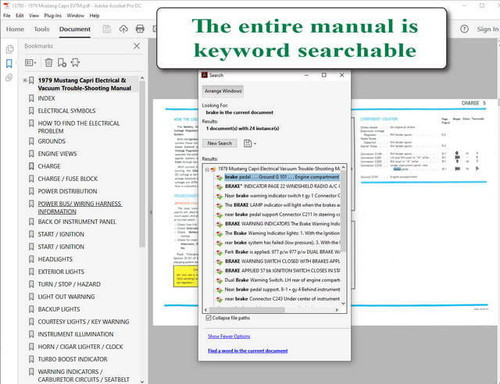The width and height of the screenshot is (500, 384).
Task: Click the find current bookmark icon
Action: [75, 62]
